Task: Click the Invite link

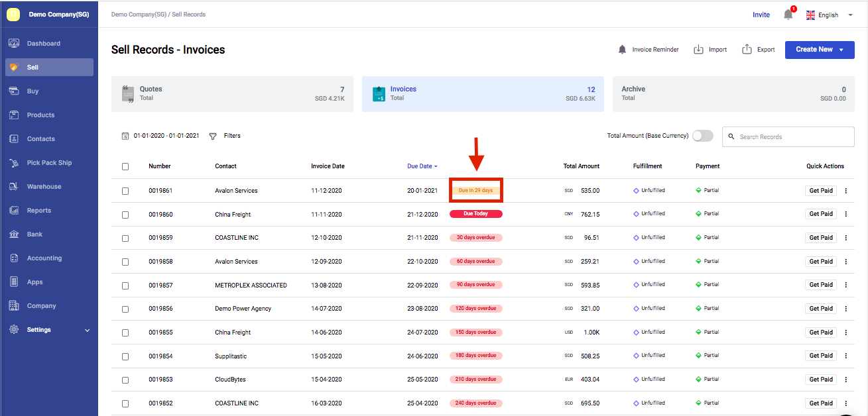Action: (761, 15)
